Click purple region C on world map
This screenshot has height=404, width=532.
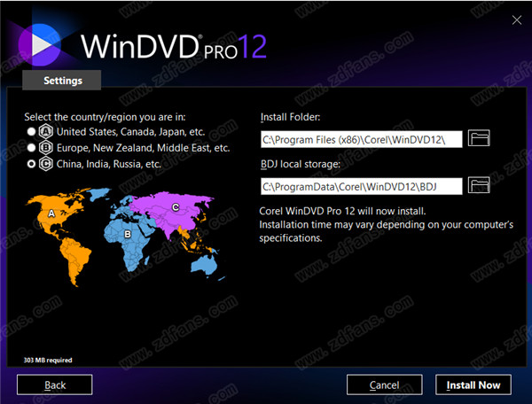pos(175,207)
